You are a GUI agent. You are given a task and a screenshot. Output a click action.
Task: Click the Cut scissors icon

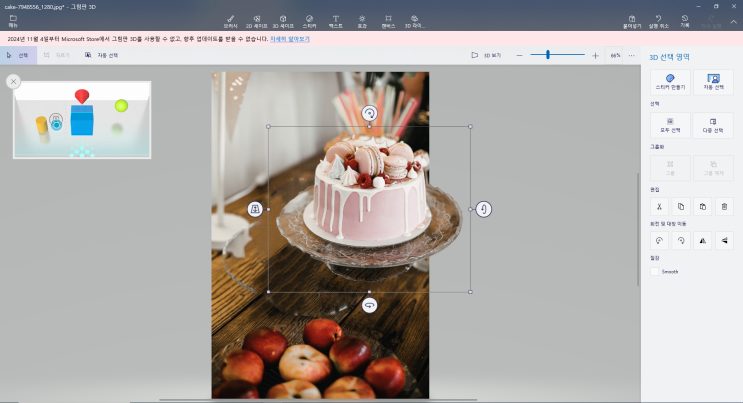click(659, 206)
